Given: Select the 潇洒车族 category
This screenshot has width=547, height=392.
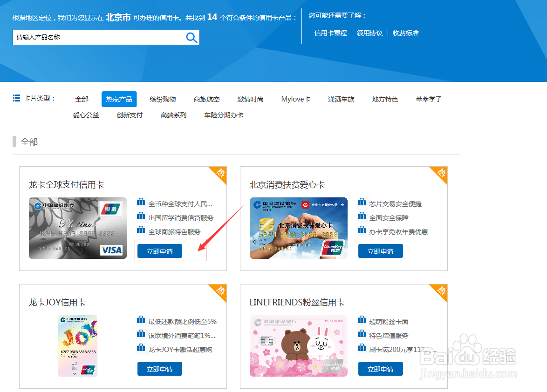Looking at the screenshot, I should tap(341, 99).
